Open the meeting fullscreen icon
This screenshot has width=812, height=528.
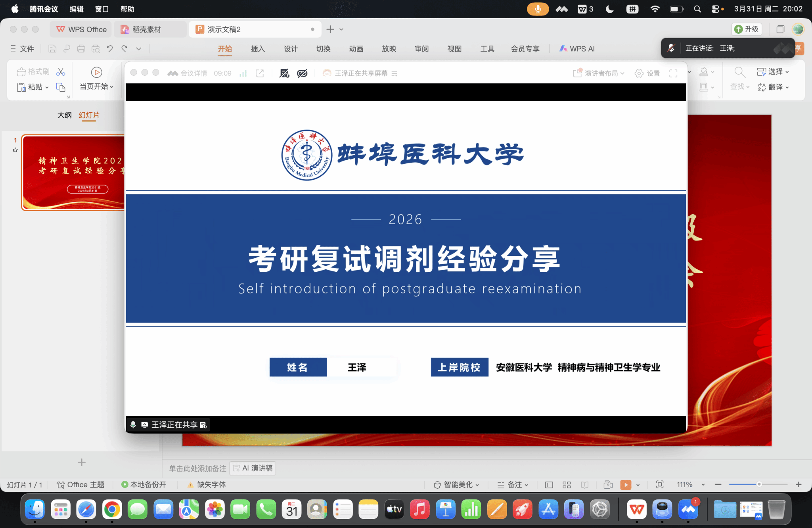673,73
